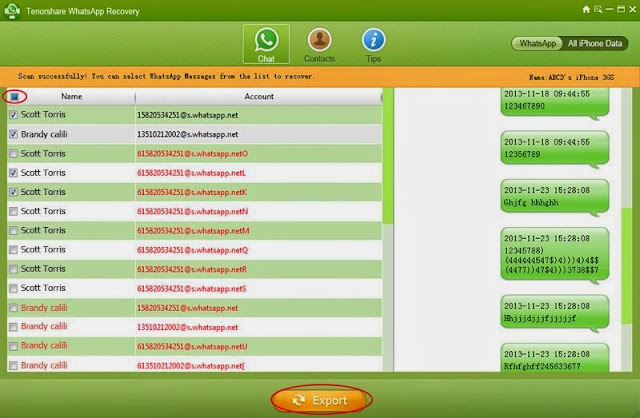The width and height of the screenshot is (640, 418).
Task: Check the box for account ending netO
Action: tap(13, 153)
